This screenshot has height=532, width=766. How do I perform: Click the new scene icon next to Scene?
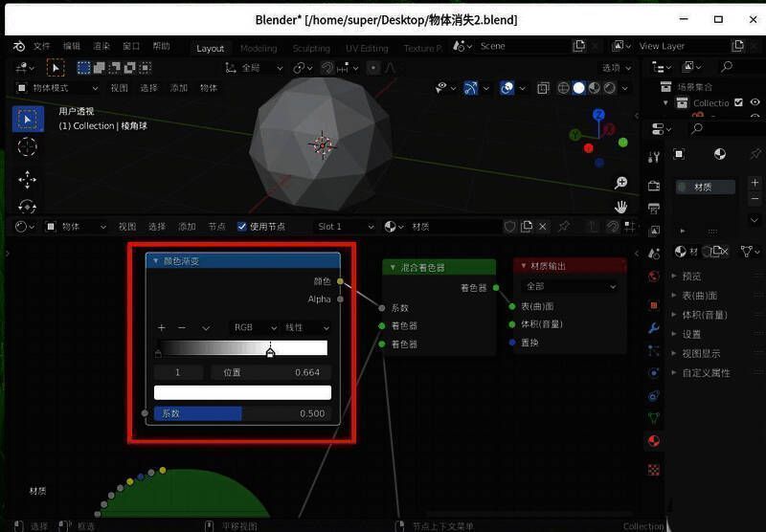pos(579,46)
